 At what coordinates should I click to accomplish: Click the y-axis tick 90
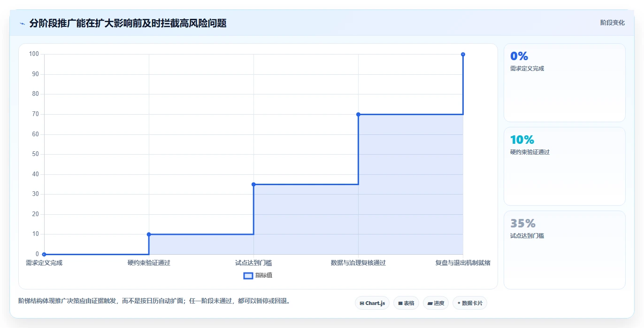(35, 74)
